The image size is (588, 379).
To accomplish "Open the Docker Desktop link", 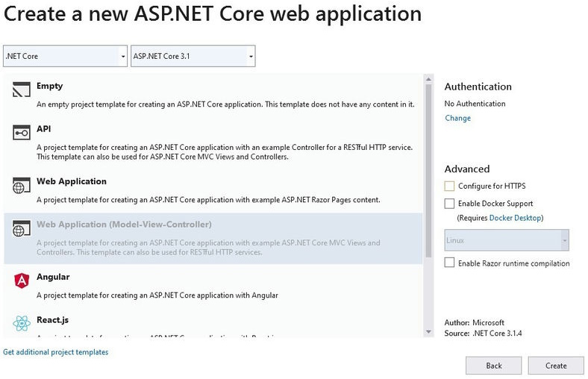I will pos(516,218).
